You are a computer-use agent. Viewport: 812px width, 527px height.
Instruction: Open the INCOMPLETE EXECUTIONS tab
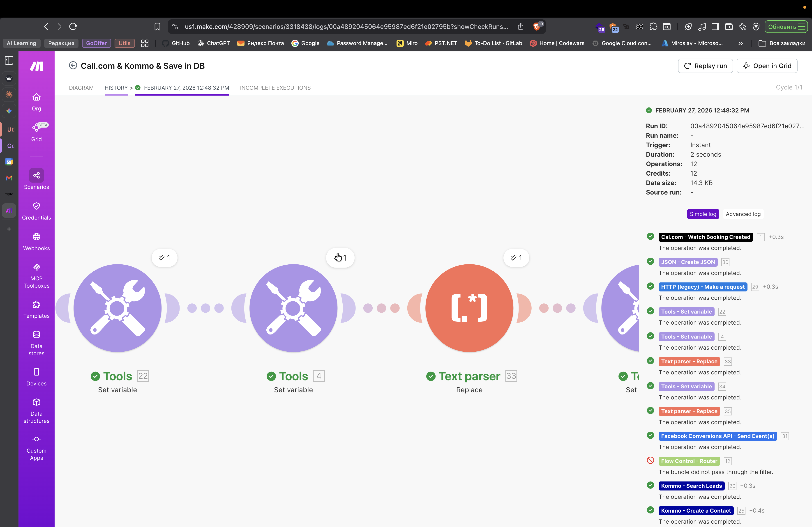[x=275, y=88]
